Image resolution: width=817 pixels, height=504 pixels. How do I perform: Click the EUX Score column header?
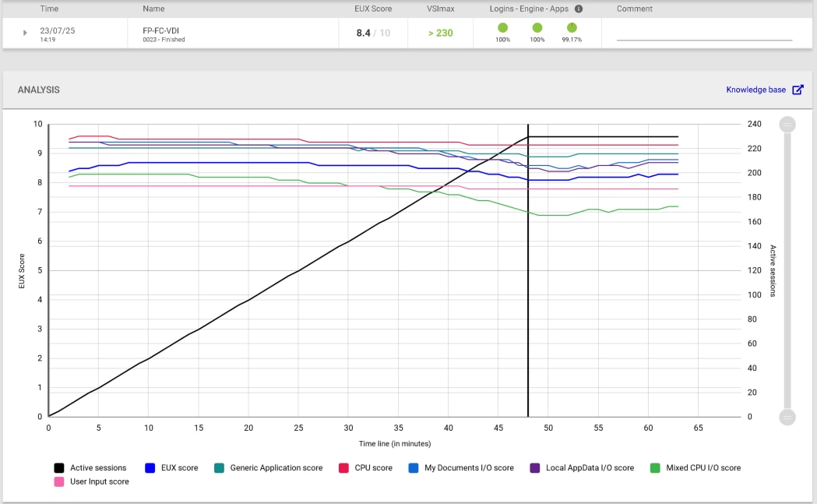pos(373,9)
